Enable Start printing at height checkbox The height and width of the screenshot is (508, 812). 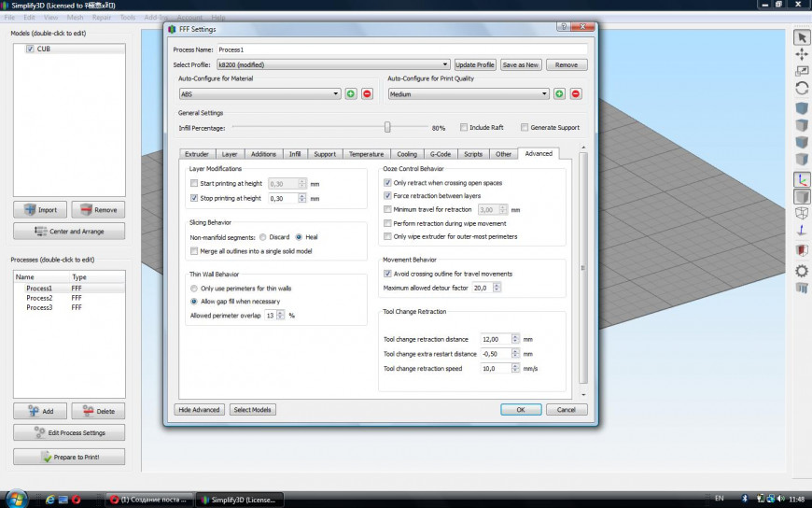(x=194, y=184)
